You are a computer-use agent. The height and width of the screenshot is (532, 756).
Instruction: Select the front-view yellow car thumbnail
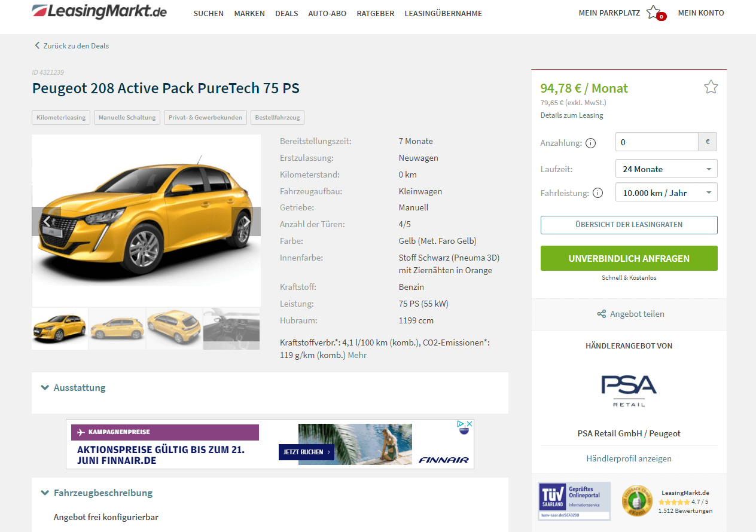(60, 329)
